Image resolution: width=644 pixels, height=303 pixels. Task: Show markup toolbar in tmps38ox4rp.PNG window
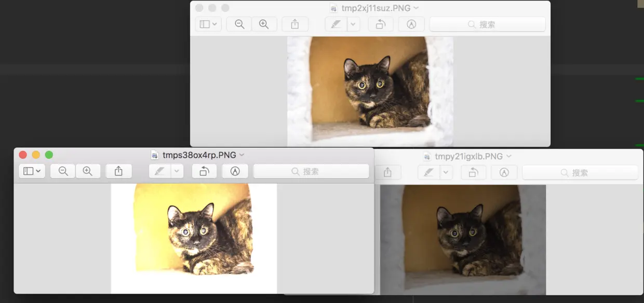point(235,171)
